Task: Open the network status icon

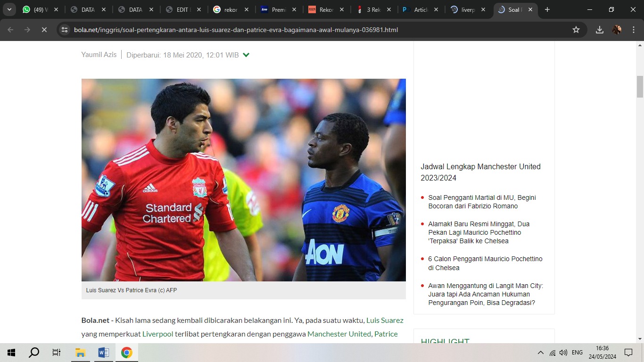Action: point(553,353)
